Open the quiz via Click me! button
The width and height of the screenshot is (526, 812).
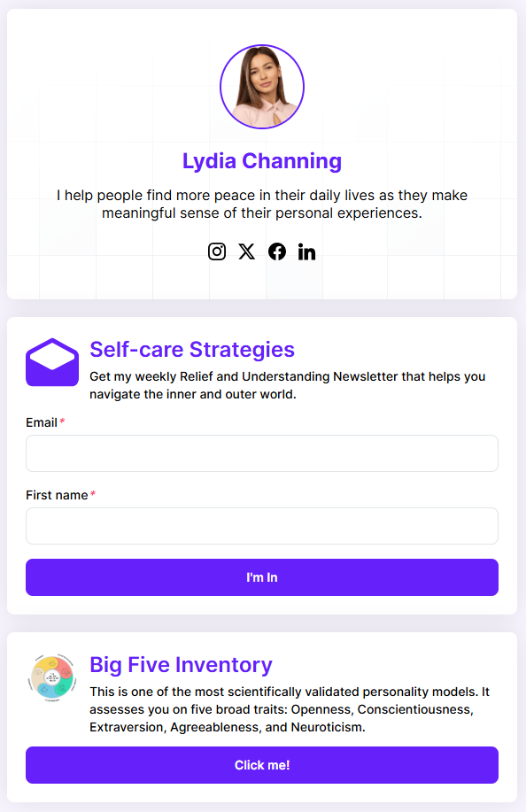point(262,765)
